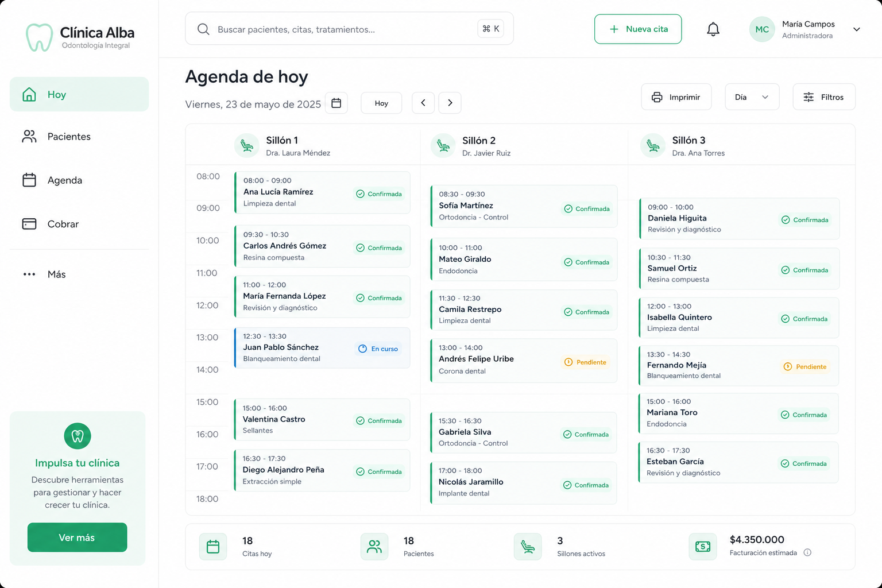This screenshot has width=882, height=588.
Task: Focus the patient search field
Action: click(349, 29)
